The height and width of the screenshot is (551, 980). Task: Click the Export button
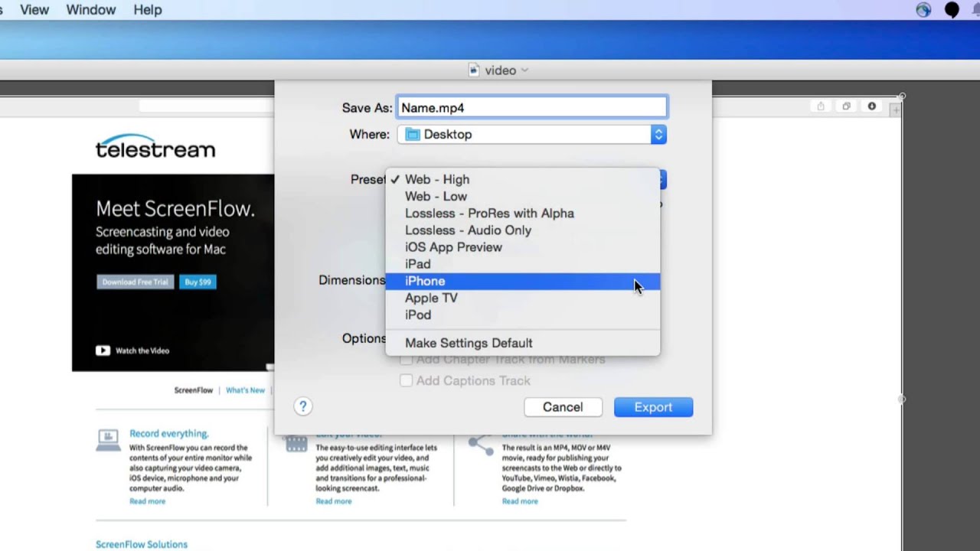(x=653, y=407)
